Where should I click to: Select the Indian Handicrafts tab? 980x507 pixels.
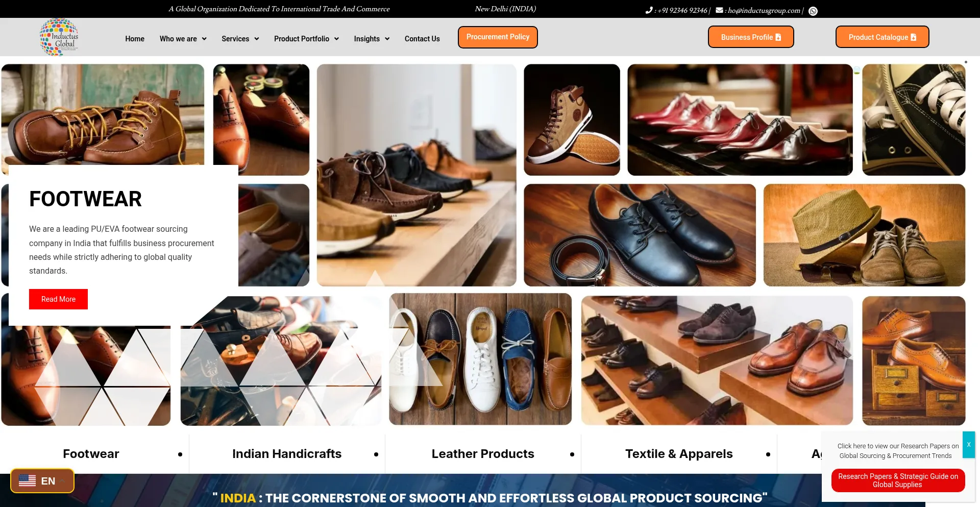287,454
